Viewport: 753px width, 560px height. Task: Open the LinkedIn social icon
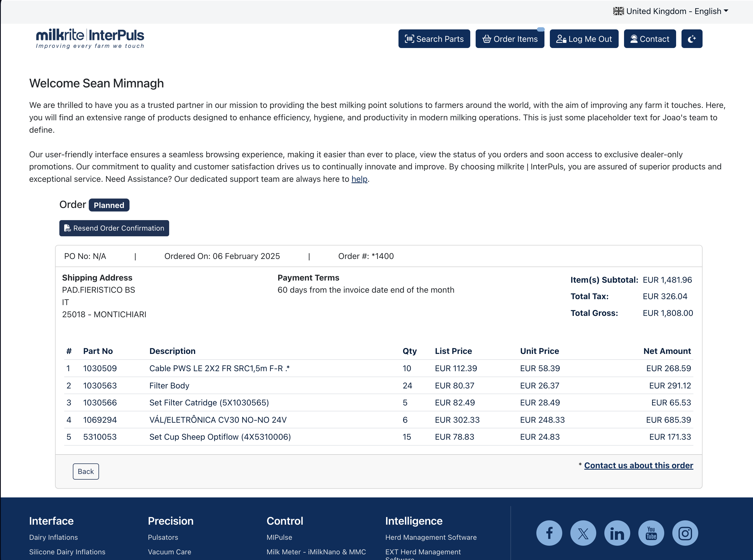pos(617,533)
